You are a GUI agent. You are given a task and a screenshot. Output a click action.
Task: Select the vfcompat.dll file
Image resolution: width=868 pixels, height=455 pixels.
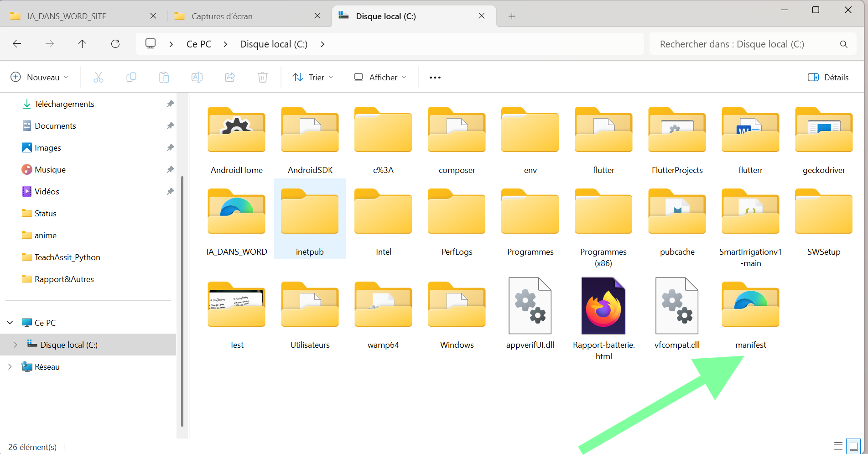[x=677, y=313]
